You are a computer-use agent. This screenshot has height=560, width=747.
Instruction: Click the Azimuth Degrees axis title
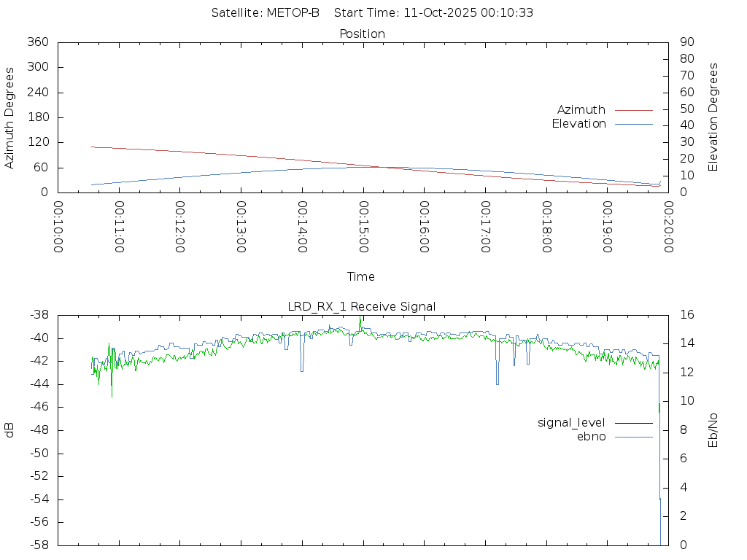pos(10,118)
